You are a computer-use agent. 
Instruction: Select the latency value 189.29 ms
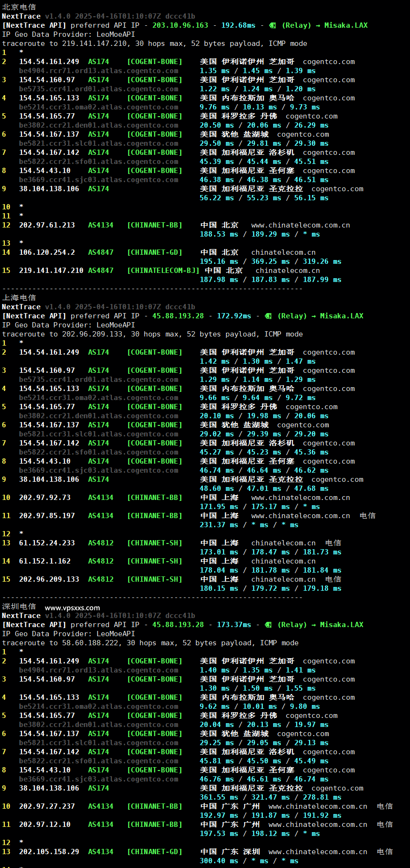click(x=270, y=234)
